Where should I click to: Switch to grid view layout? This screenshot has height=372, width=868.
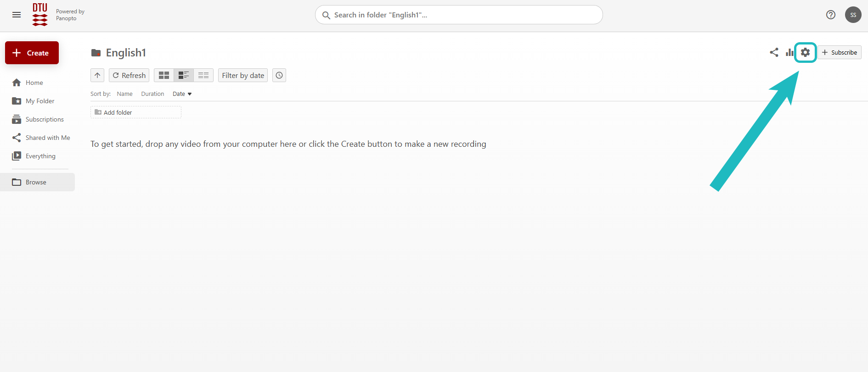[164, 75]
